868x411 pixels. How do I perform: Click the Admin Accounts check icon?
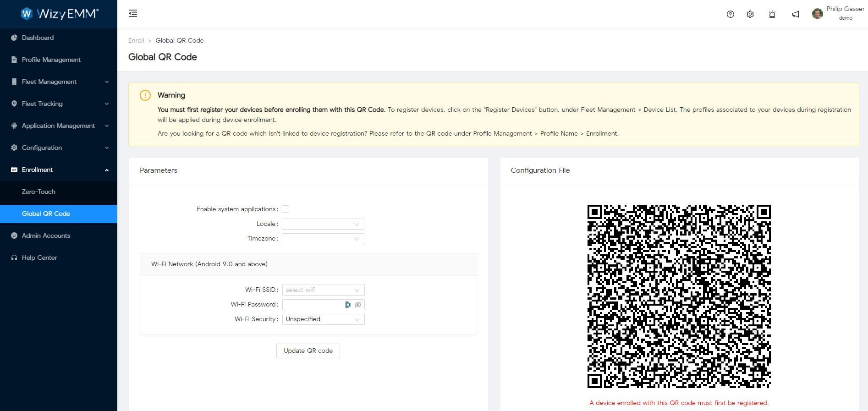click(14, 236)
